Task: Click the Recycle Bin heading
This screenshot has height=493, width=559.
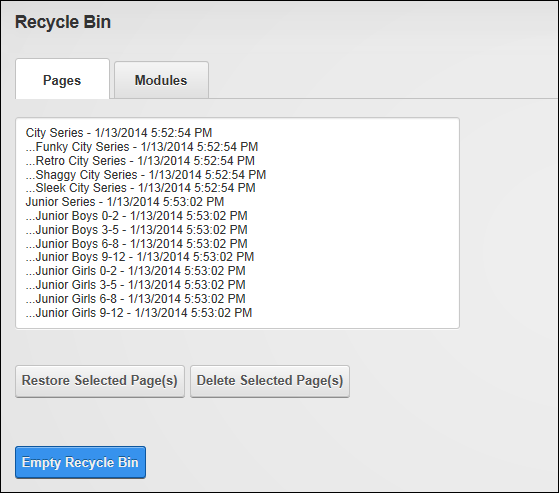Action: [x=63, y=22]
